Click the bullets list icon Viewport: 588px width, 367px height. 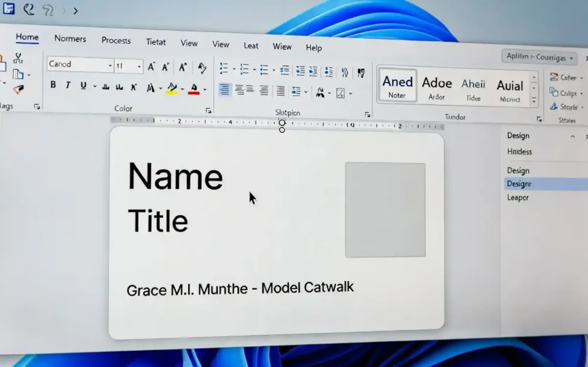[x=224, y=68]
